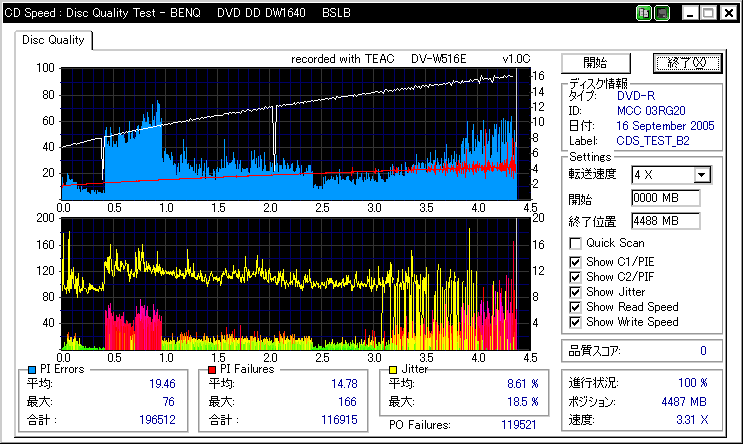The width and height of the screenshot is (743, 444).
Task: Click the date 16 September 2005
Action: tap(665, 126)
